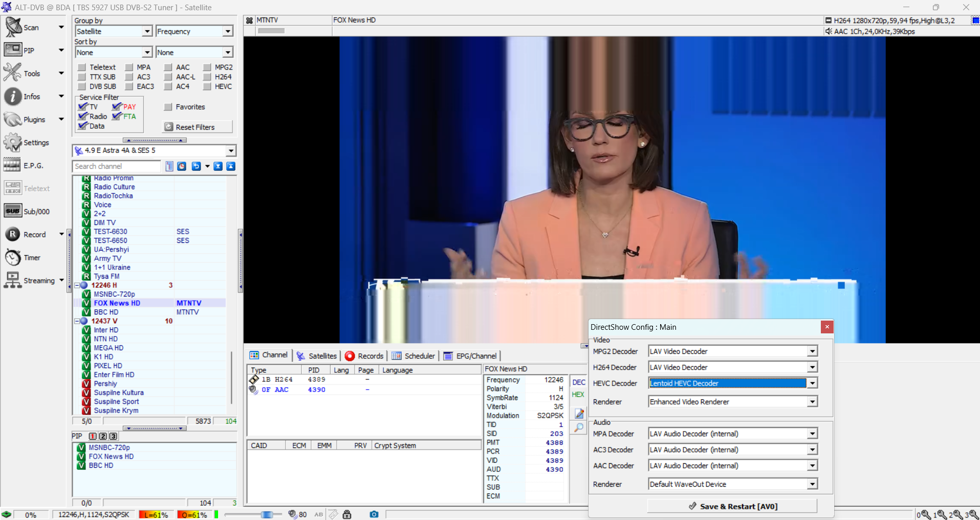Collapse the 12246 H transponder node

(77, 285)
